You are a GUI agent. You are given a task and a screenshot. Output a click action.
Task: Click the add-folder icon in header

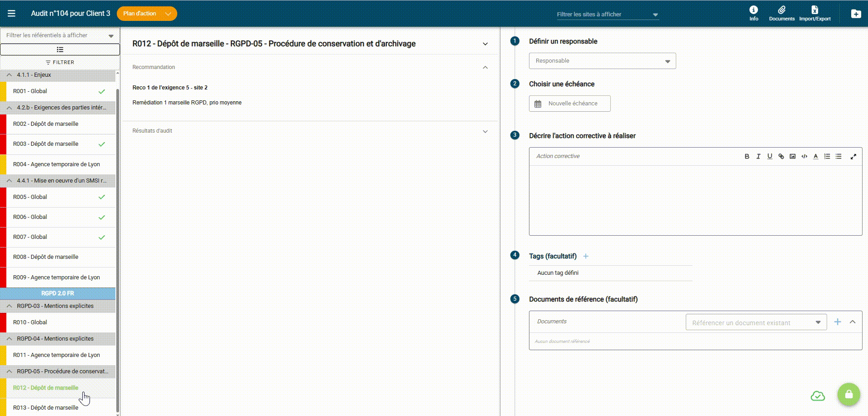click(856, 14)
